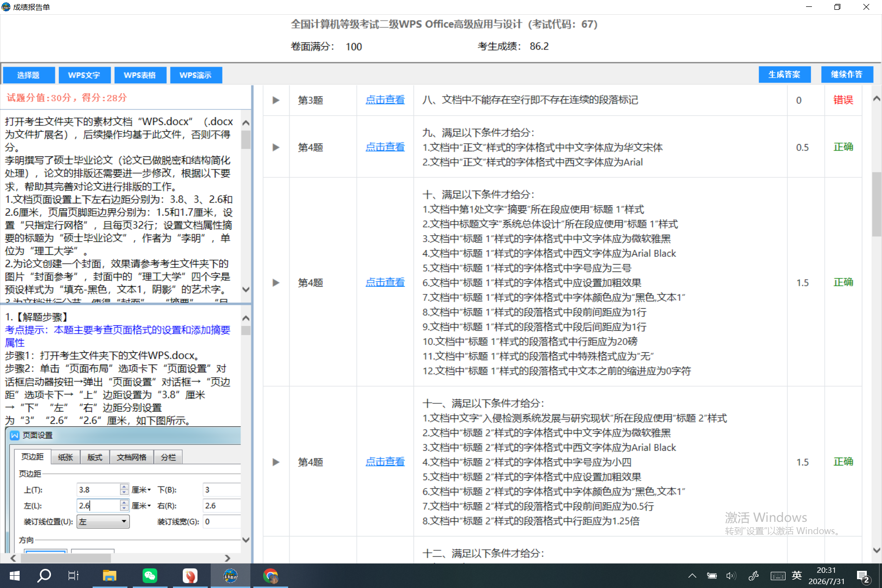Click the 上(T) field showing 3.8
The image size is (882, 588).
coord(98,490)
